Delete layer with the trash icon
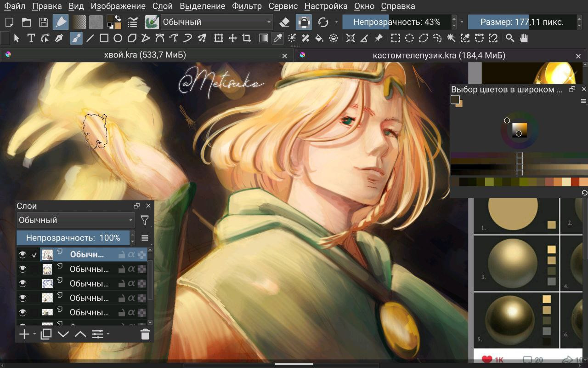The image size is (588, 368). click(145, 334)
